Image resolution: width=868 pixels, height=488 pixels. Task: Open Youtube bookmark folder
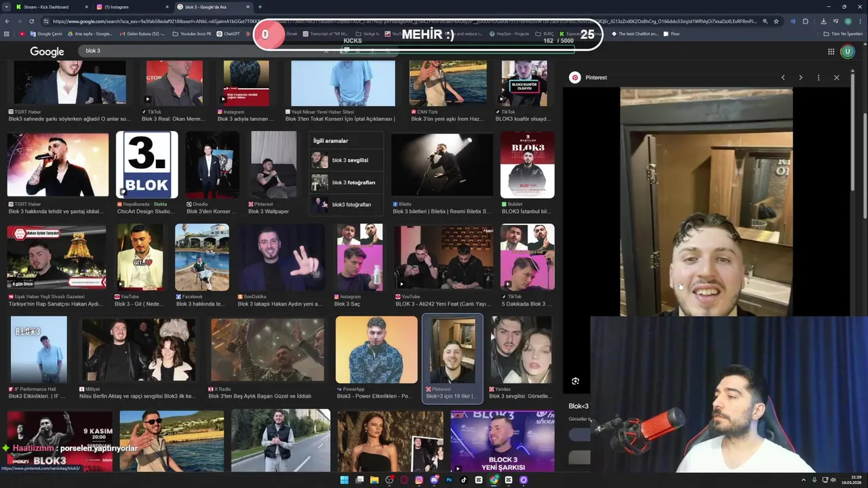pyautogui.click(x=192, y=33)
